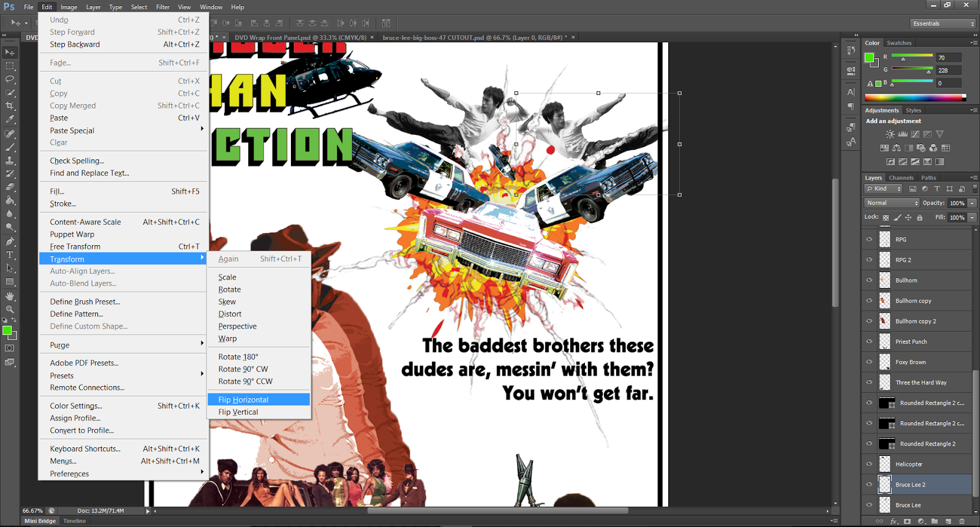The height and width of the screenshot is (527, 980).
Task: Choose Rotate 180° menu item
Action: tap(259, 357)
